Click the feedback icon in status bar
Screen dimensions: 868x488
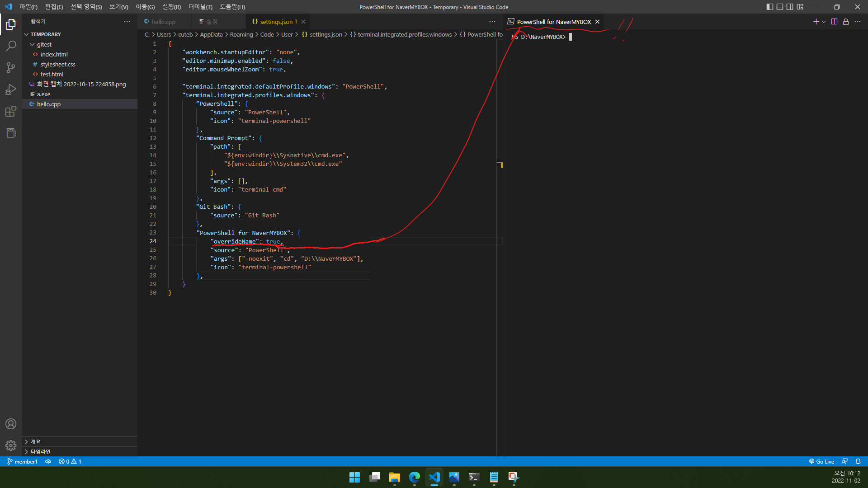click(x=844, y=461)
